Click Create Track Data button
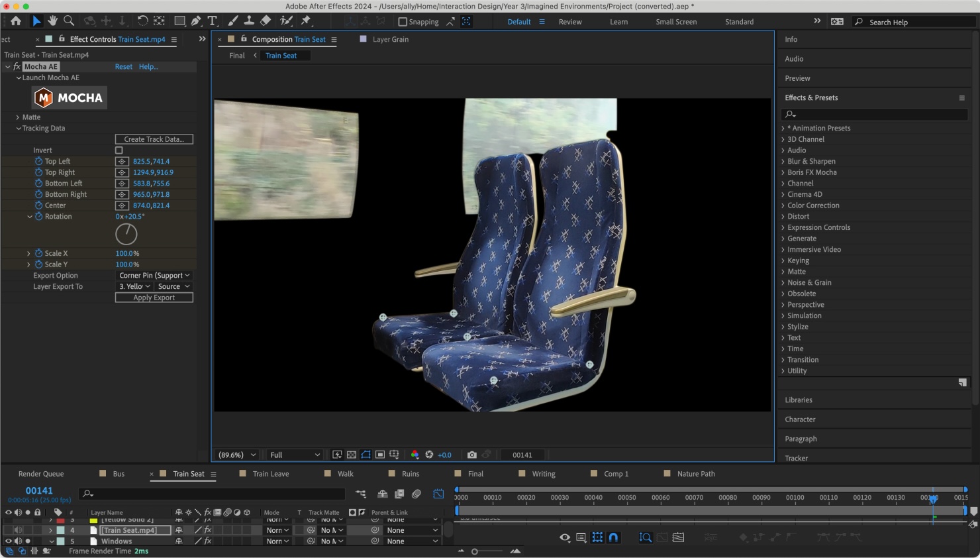Viewport: 980px width, 558px height. point(154,139)
